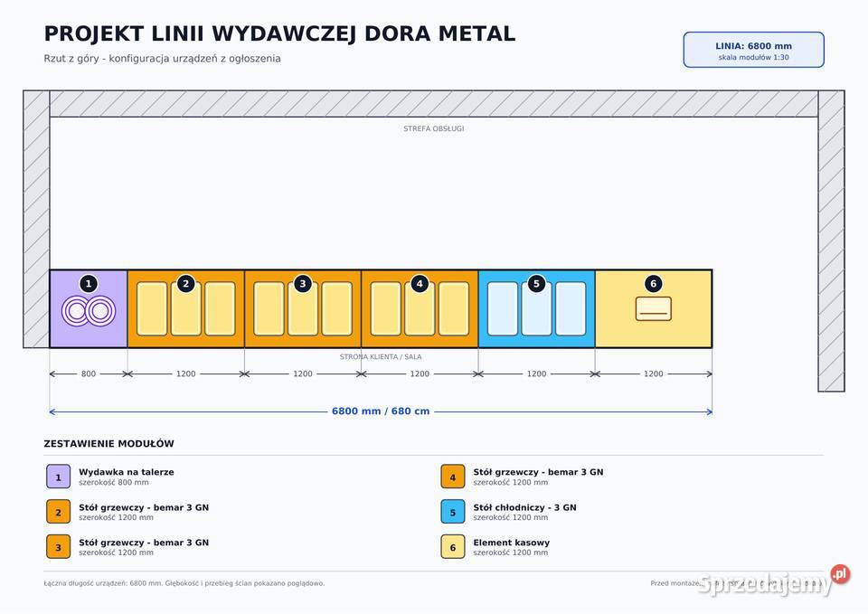Click the 1200 dimension under module 5
Image resolution: width=868 pixels, height=614 pixels.
pyautogui.click(x=536, y=373)
